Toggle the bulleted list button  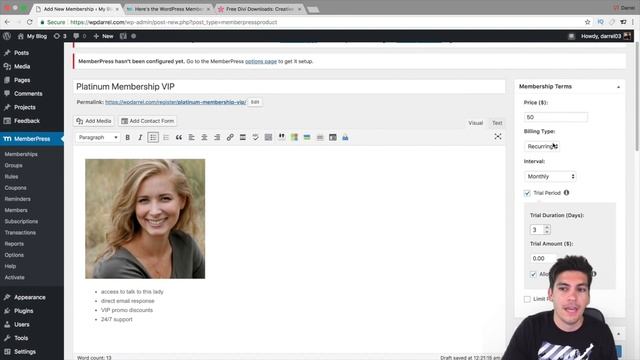pyautogui.click(x=153, y=138)
